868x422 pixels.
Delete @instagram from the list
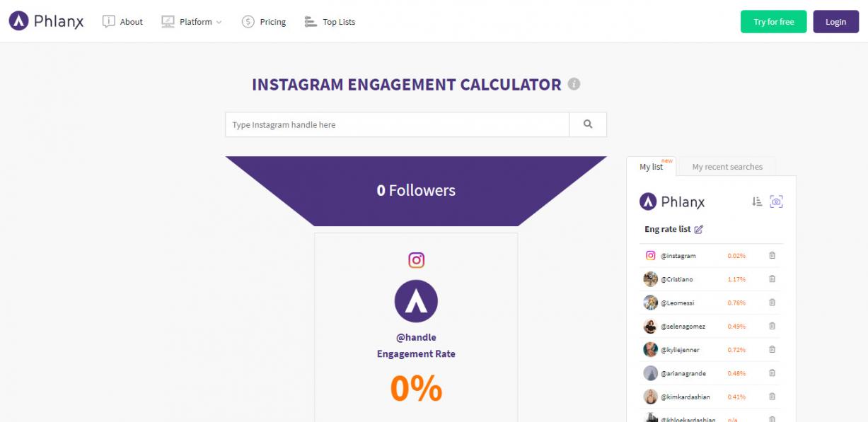(772, 256)
